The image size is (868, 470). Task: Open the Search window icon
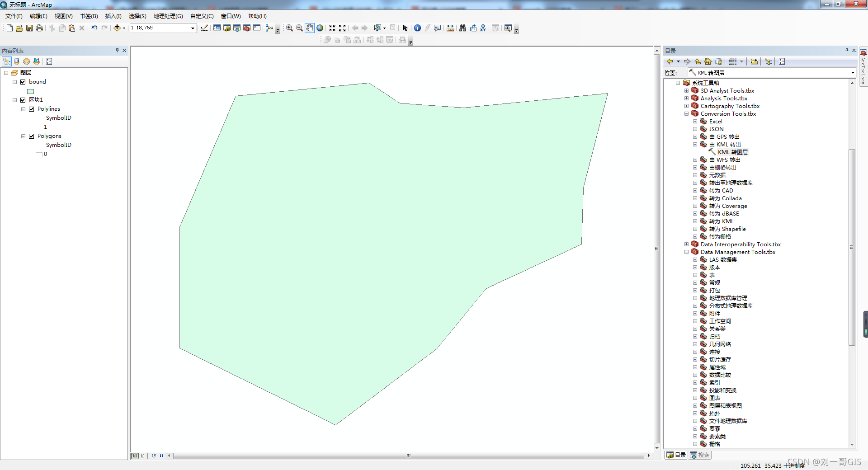[x=237, y=28]
